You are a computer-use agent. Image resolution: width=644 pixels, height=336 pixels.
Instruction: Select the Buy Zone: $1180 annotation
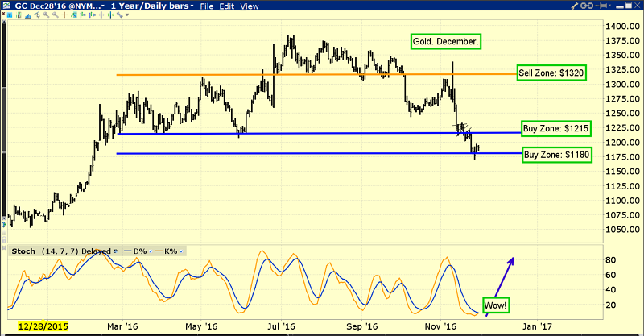(557, 155)
